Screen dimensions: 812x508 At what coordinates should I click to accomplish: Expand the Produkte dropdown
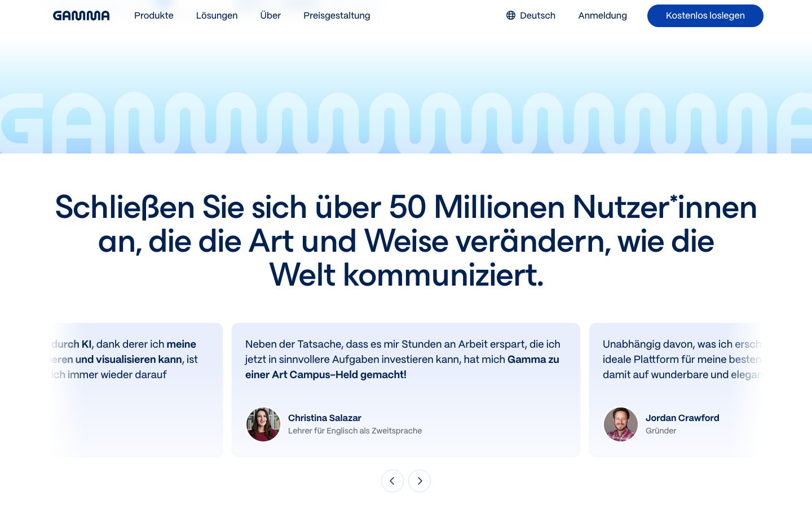coord(153,15)
